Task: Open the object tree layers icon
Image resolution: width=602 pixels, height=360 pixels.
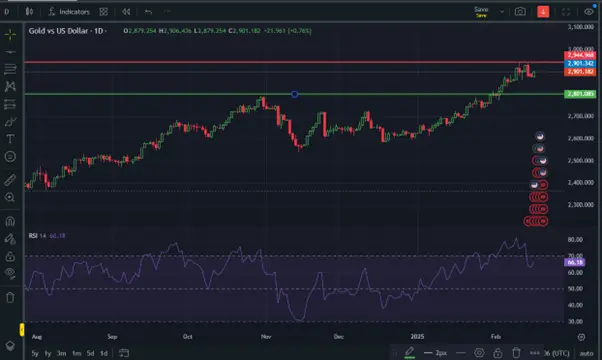Action: 10,345
